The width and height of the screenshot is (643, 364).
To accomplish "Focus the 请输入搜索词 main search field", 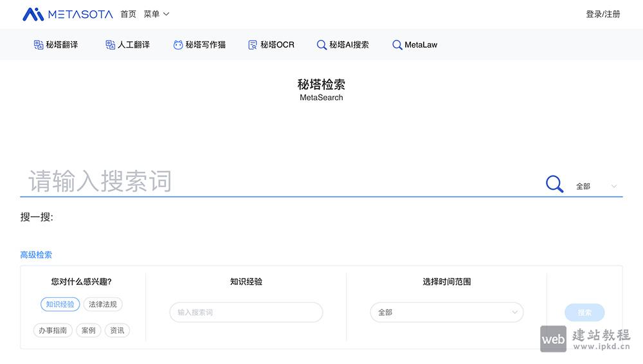I will click(281, 181).
